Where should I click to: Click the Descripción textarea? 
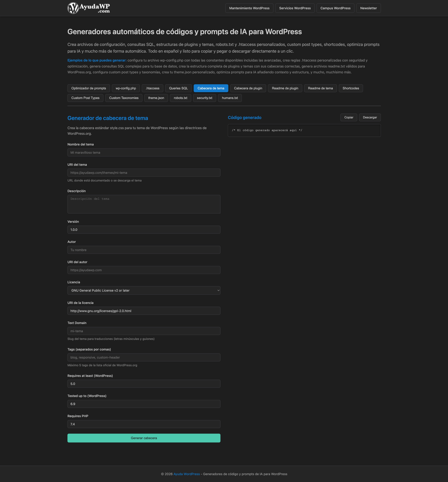point(144,204)
